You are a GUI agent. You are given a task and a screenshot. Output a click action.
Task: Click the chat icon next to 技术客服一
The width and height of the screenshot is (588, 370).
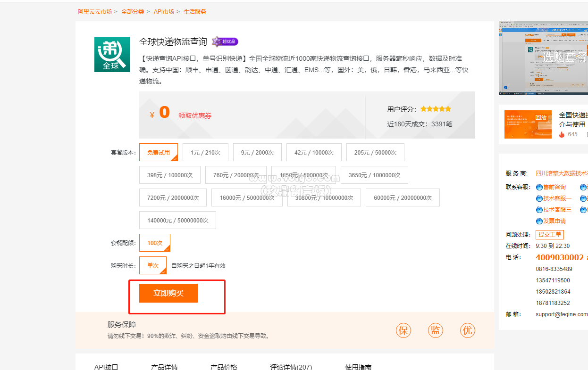539,198
